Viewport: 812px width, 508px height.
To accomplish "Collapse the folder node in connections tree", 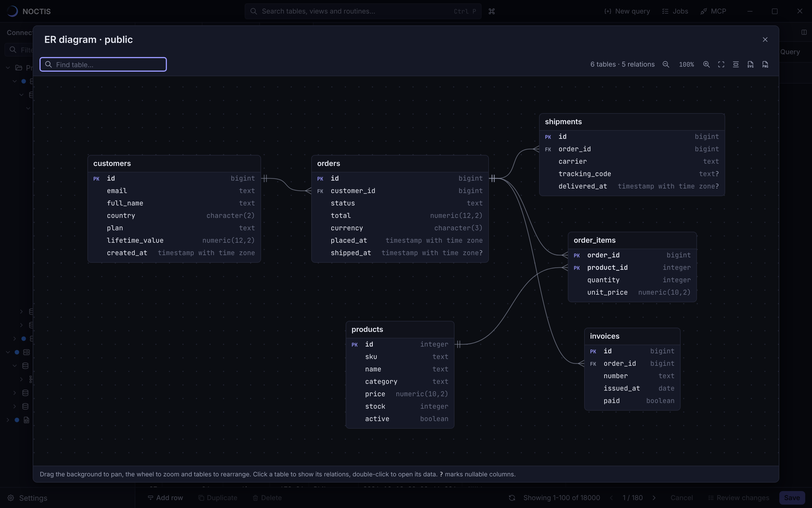I will click(x=8, y=68).
